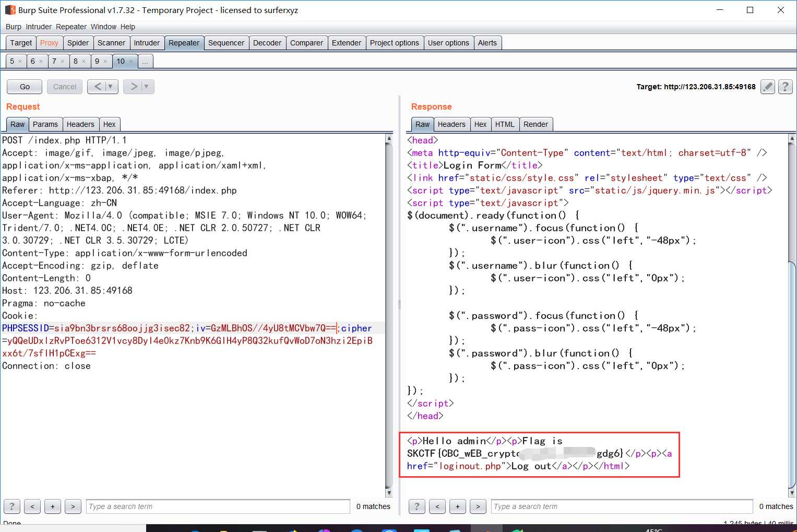This screenshot has width=797, height=532.
Task: Open history dropdown beside the forward arrow
Action: pos(147,87)
